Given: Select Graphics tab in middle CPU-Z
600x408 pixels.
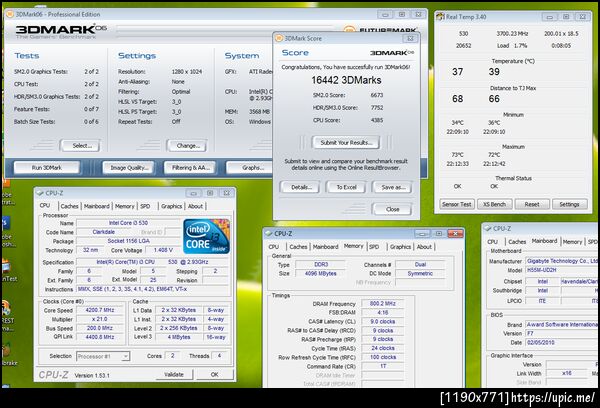Looking at the screenshot, I should 400,247.
